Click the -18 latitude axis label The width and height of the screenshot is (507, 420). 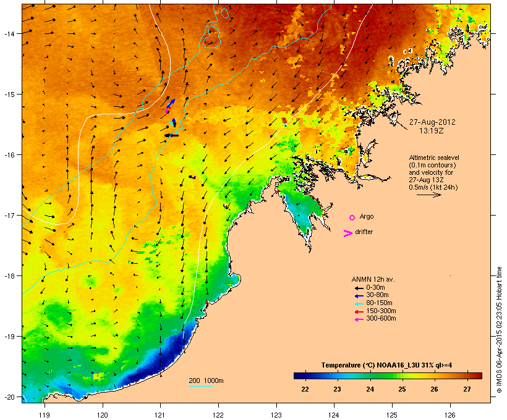[x=9, y=276]
